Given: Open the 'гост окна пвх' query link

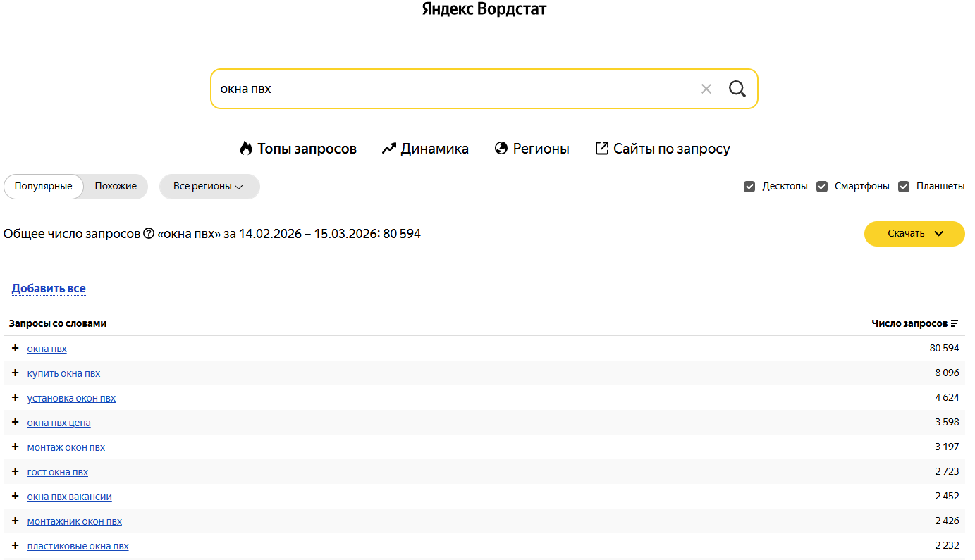Looking at the screenshot, I should click(x=58, y=472).
